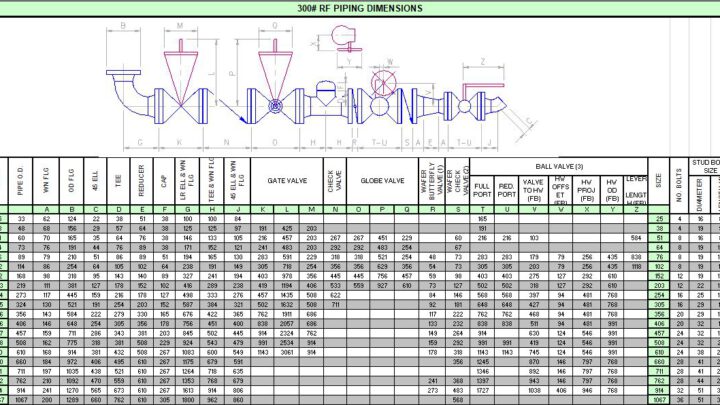Select "WAFER BUTTERFLY VALVE (1)" header
Viewport: 720px width, 405px height.
(432, 181)
